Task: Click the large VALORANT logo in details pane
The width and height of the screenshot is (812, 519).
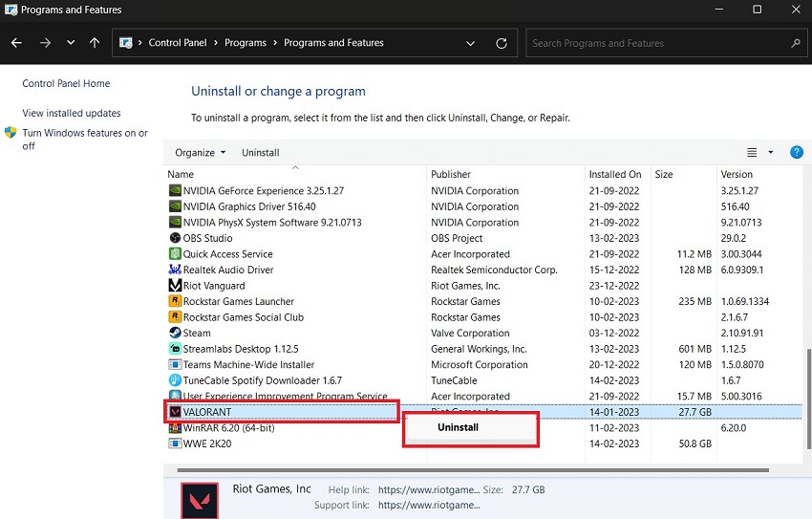Action: click(x=200, y=500)
